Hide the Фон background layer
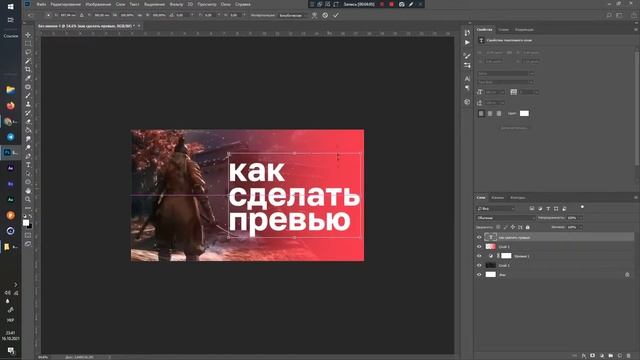The width and height of the screenshot is (640, 360). 479,275
